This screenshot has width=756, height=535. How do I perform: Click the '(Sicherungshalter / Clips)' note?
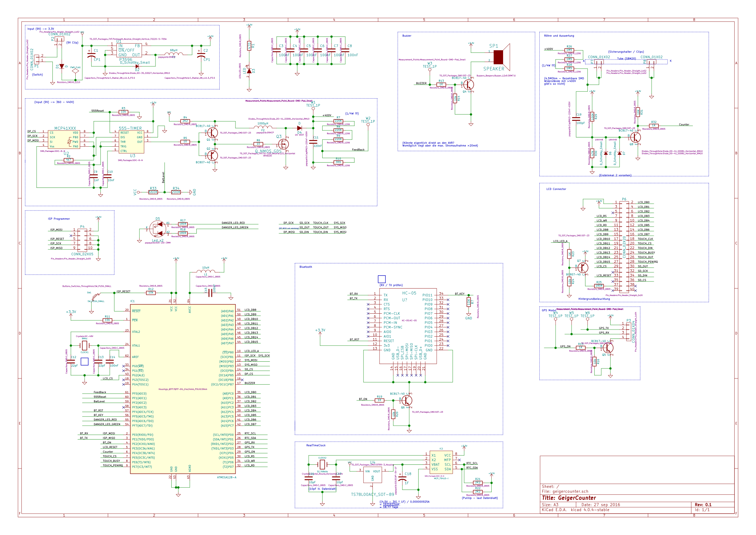coord(626,52)
